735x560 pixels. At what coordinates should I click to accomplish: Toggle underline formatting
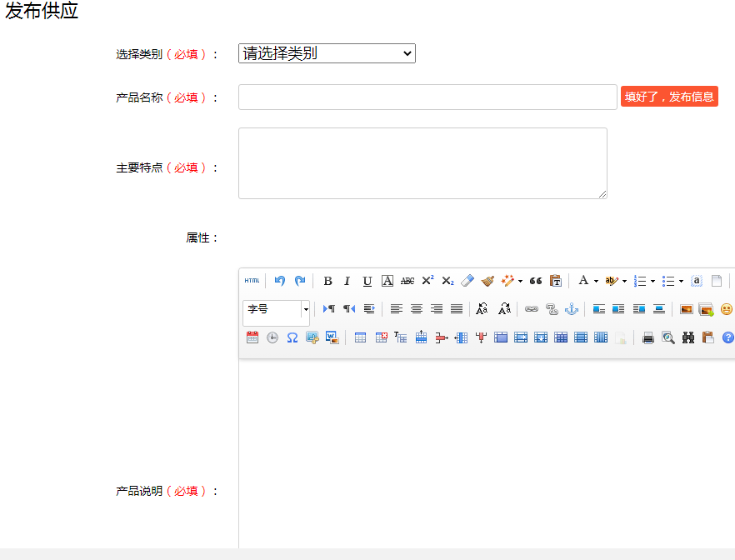[367, 281]
